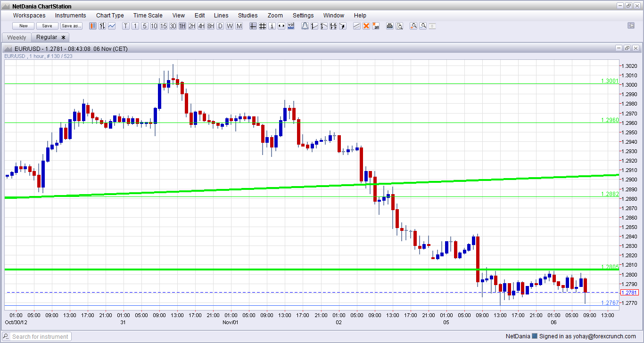This screenshot has width=644, height=343.
Task: Click the 1.2960 green line label
Action: [x=610, y=120]
